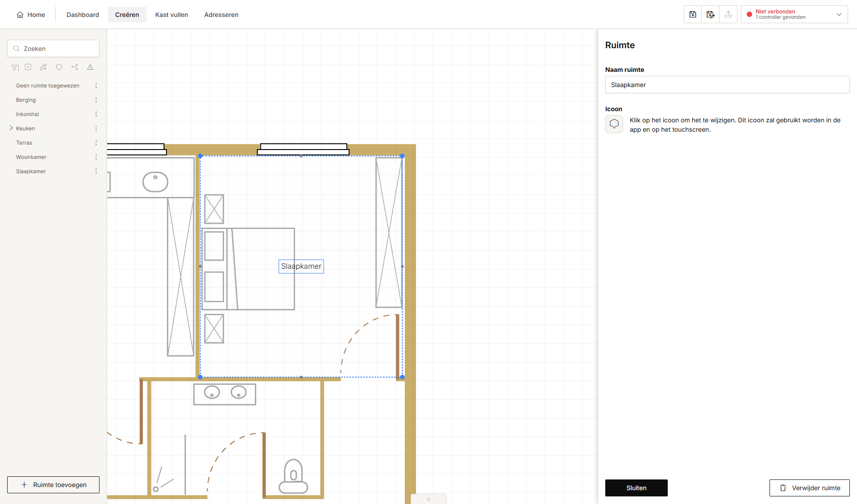Click the right mid-edge handle of room selection
The width and height of the screenshot is (857, 504).
click(402, 267)
